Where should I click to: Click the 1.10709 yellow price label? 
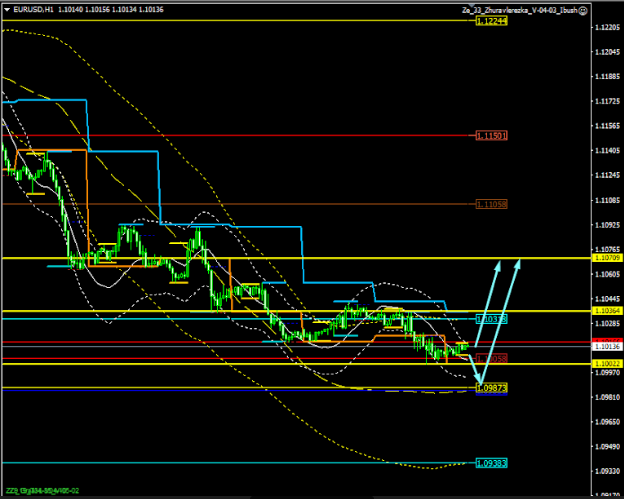coord(605,258)
